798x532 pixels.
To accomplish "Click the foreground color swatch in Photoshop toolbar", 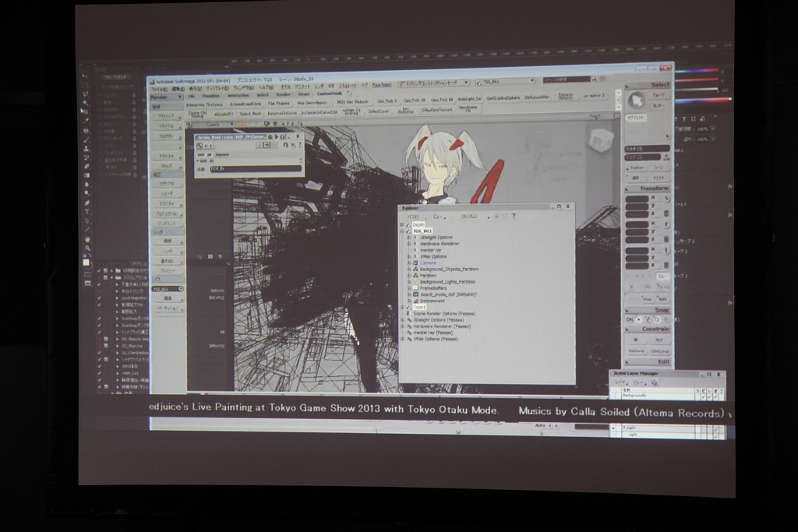I will (x=87, y=262).
